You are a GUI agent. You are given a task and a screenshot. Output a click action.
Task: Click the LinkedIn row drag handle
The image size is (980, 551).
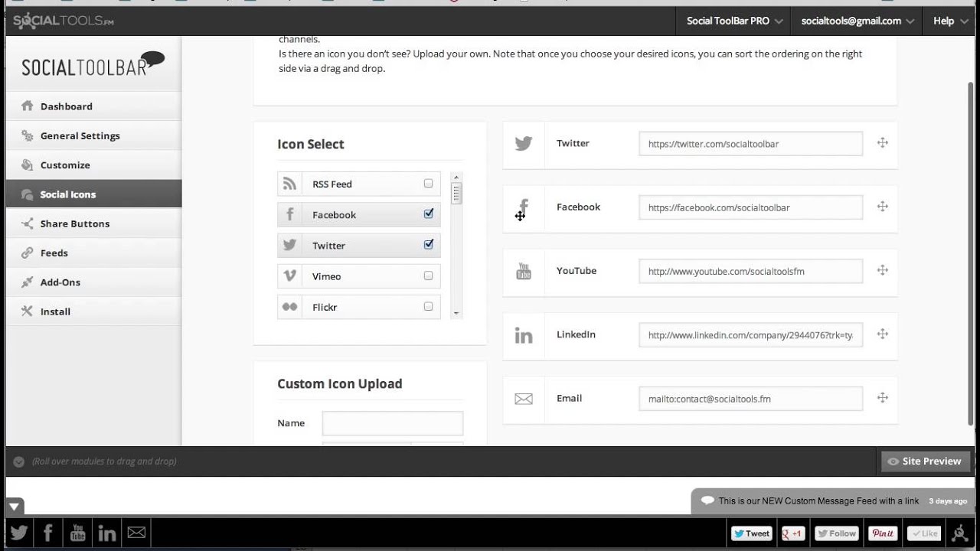coord(882,334)
